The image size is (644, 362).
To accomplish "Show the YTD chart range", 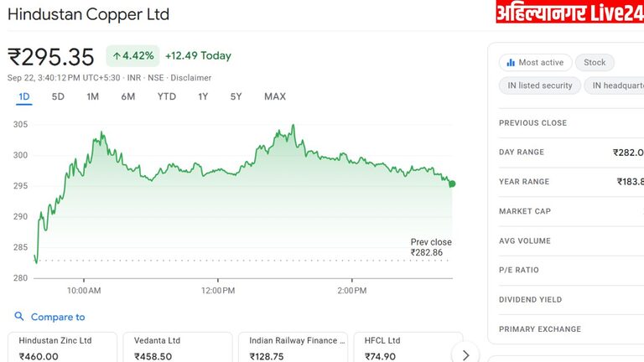I will click(x=167, y=96).
